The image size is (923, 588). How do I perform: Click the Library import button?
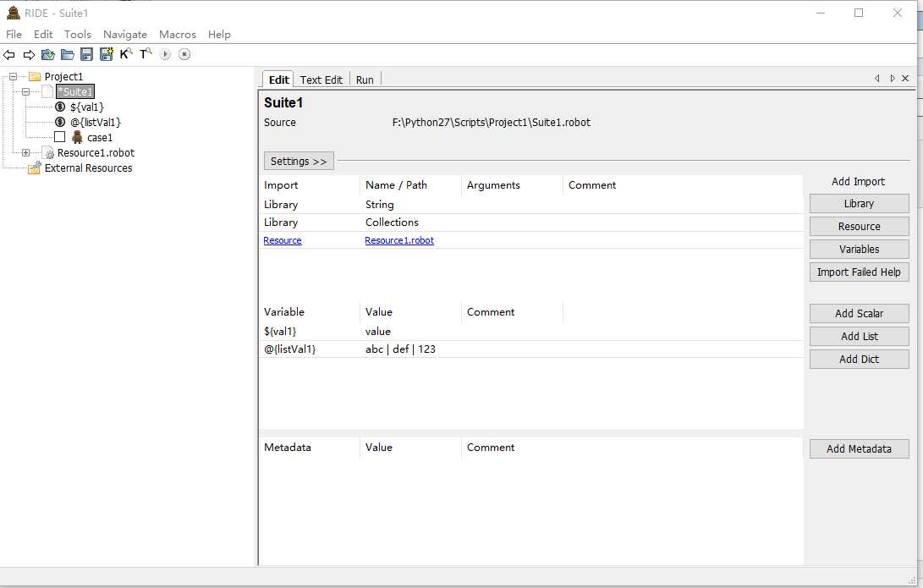point(859,204)
